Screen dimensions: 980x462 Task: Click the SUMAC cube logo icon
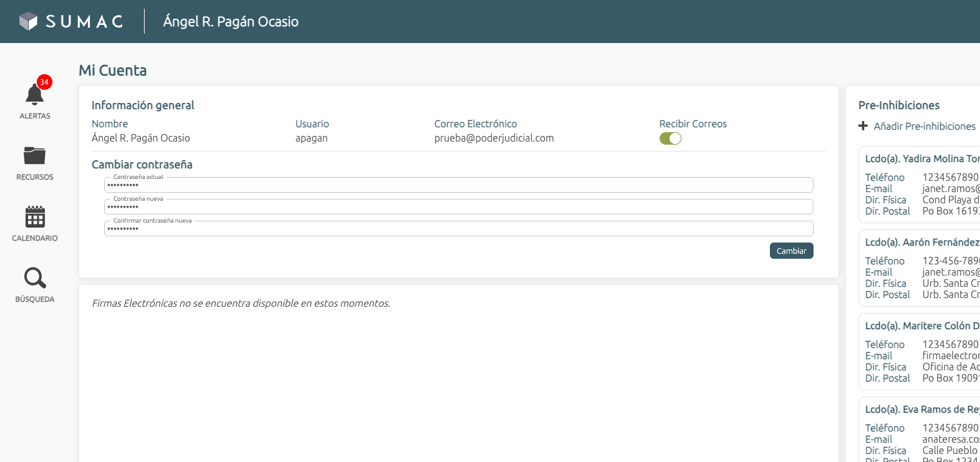pyautogui.click(x=28, y=21)
